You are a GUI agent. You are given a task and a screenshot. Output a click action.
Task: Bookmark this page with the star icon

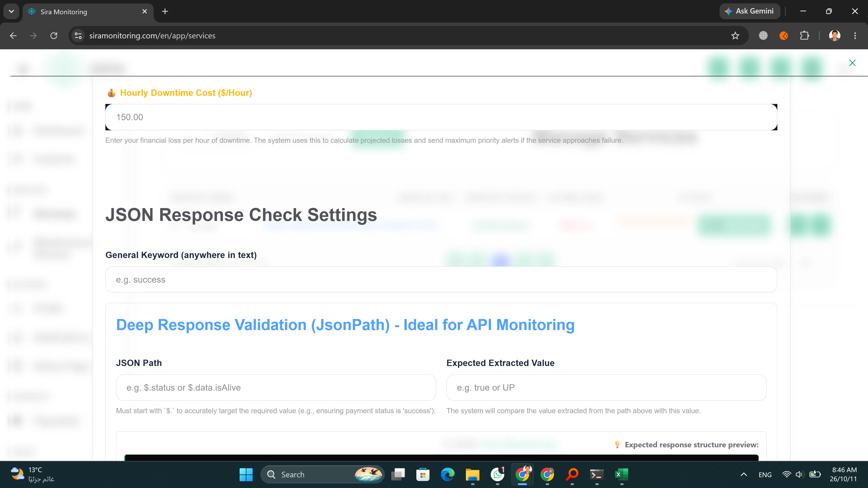click(x=735, y=36)
